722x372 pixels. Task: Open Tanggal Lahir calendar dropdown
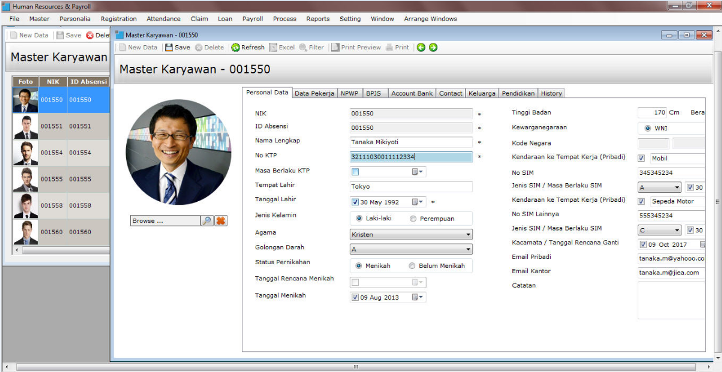[x=417, y=202]
